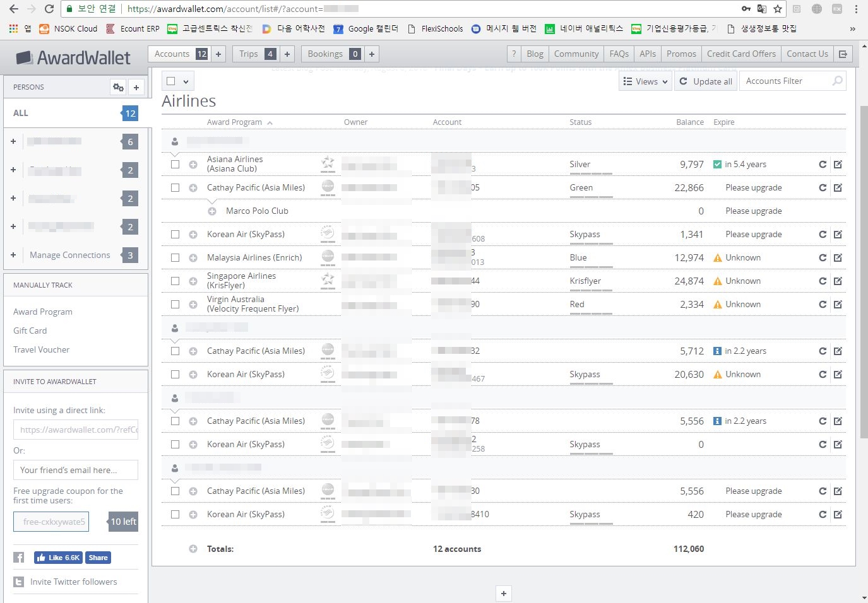Viewport: 868px width, 603px height.
Task: Edit the Malaysia Airlines Enrich account
Action: click(x=838, y=257)
